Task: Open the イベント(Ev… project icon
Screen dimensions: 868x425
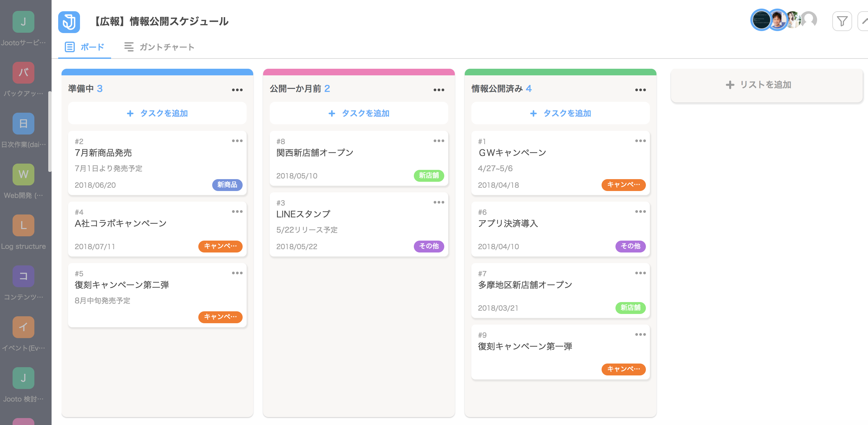Action: tap(23, 327)
